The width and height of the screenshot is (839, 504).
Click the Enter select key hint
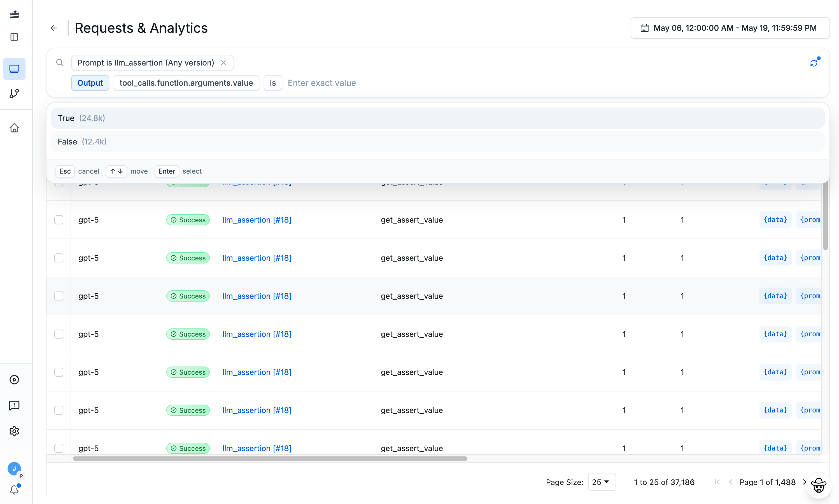[x=167, y=171]
